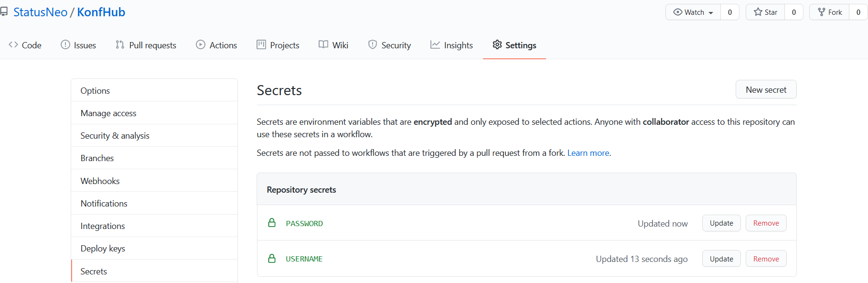Click the Wiki book icon
The height and width of the screenshot is (283, 868).
coord(323,45)
